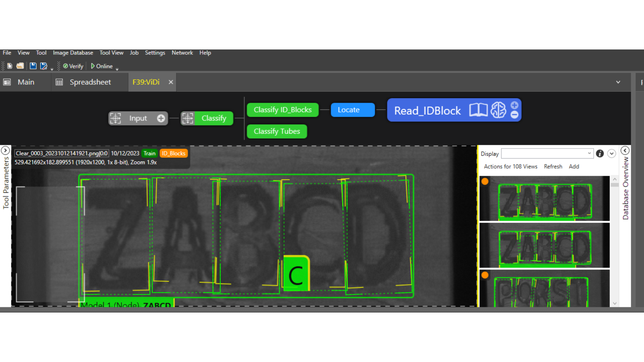Collapse the Database Overview panel
The height and width of the screenshot is (362, 644).
(625, 150)
